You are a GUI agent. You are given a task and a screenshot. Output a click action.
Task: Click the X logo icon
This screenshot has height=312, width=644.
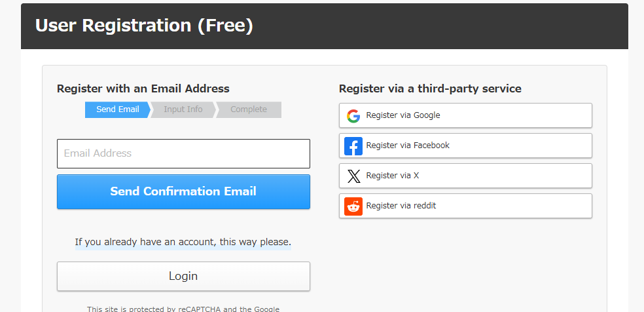click(353, 176)
